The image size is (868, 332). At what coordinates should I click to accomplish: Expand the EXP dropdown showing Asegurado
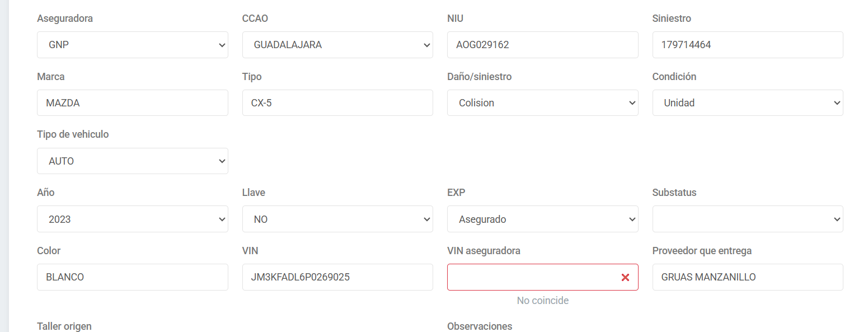click(543, 219)
